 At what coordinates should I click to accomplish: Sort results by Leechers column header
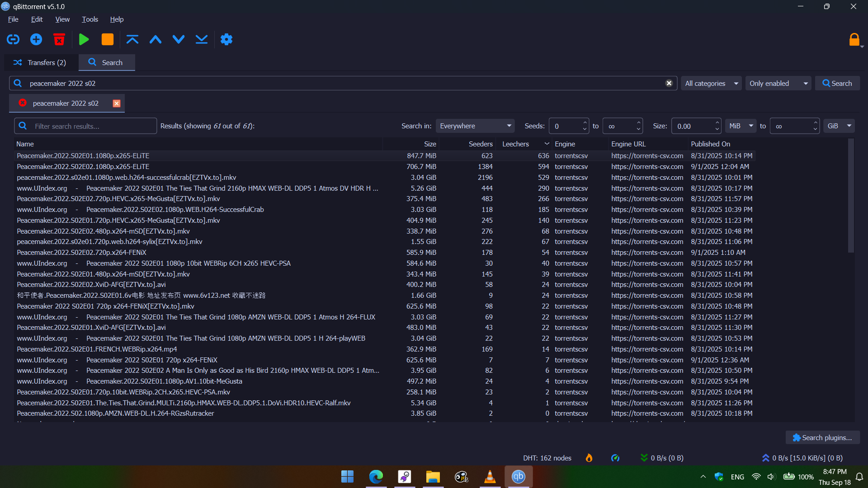click(524, 144)
